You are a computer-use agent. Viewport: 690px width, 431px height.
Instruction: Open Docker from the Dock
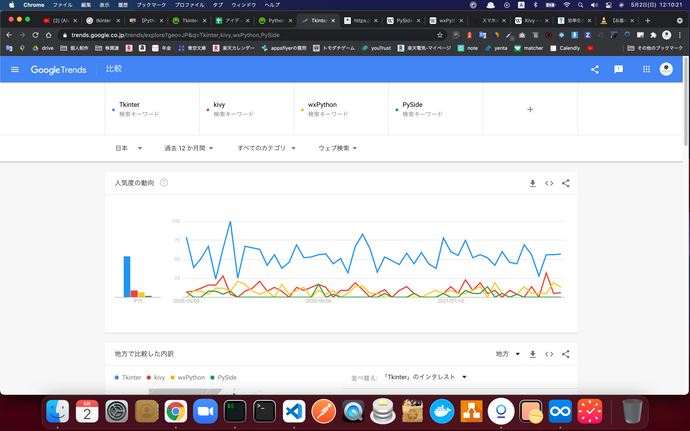[441, 412]
